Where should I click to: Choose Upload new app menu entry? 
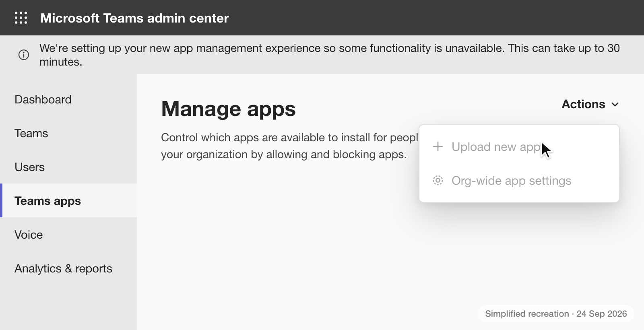(519, 146)
